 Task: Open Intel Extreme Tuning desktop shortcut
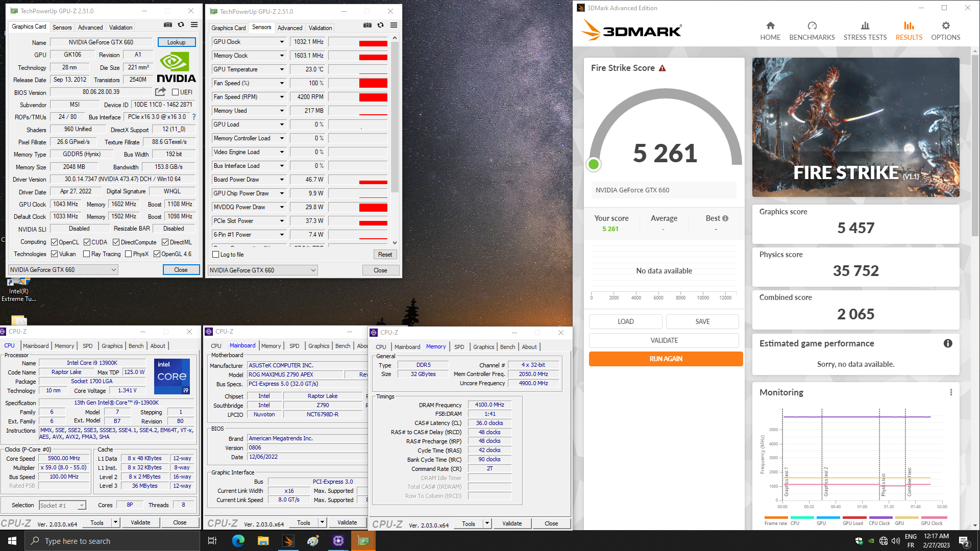(19, 290)
